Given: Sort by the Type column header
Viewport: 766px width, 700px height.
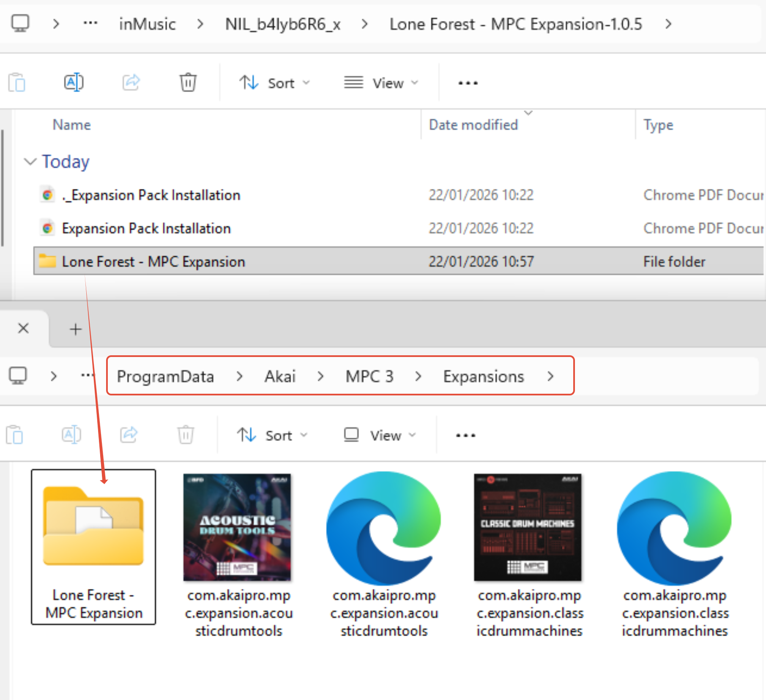Looking at the screenshot, I should pos(658,125).
